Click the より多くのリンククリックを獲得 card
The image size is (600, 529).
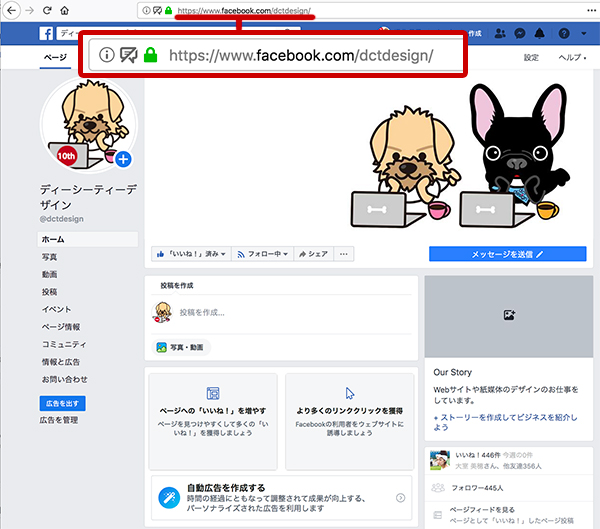pos(350,421)
